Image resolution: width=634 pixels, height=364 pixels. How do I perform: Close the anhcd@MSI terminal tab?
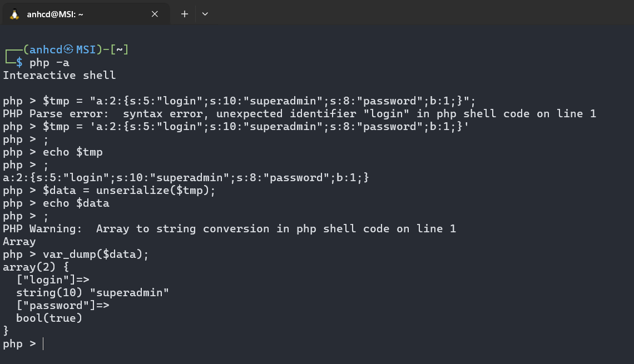tap(153, 14)
